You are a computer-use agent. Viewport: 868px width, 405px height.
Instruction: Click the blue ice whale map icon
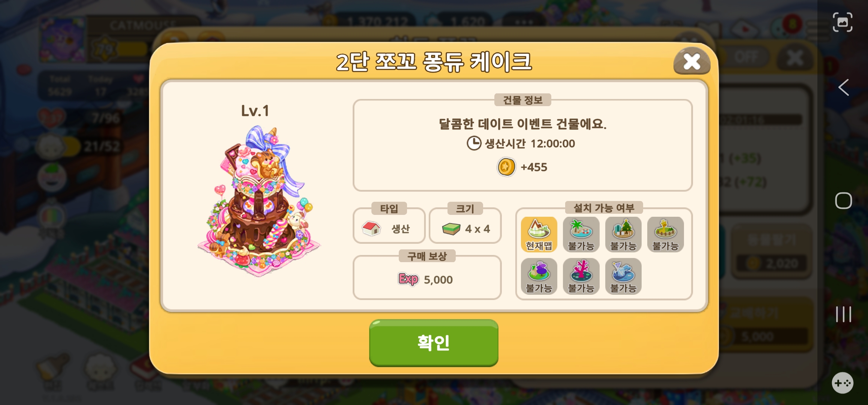(x=623, y=276)
